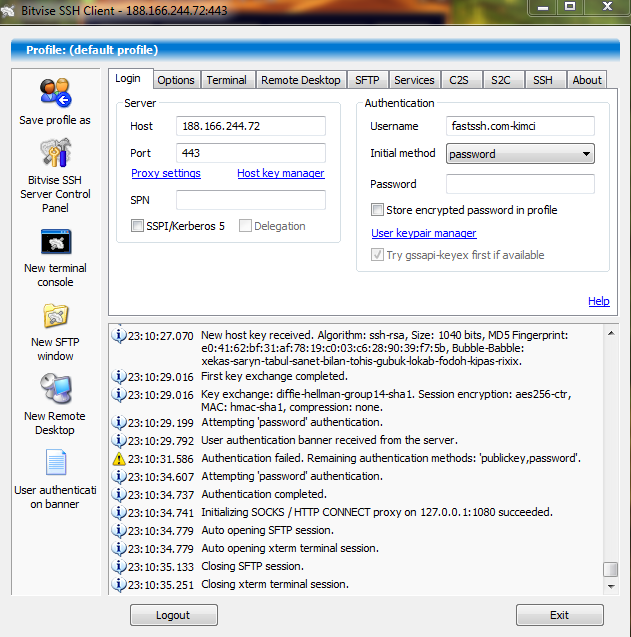Screen dimensions: 631x637
Task: Switch to the Terminal tab
Action: [227, 80]
